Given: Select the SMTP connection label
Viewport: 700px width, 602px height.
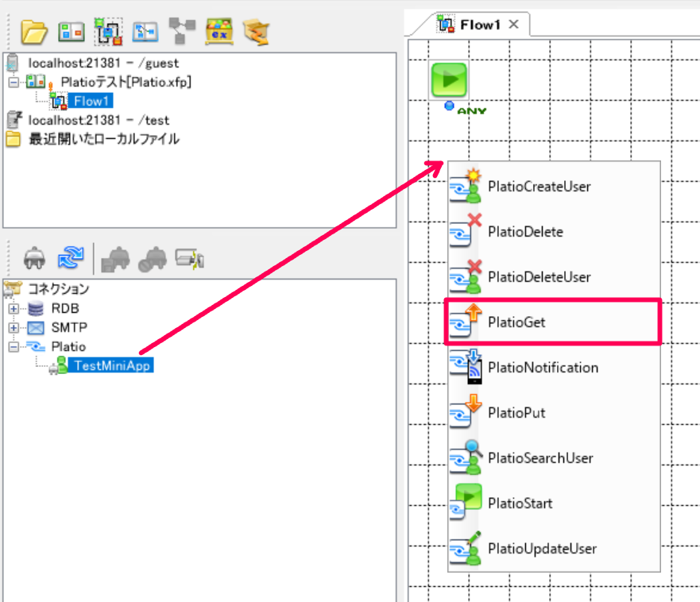Looking at the screenshot, I should pyautogui.click(x=69, y=327).
